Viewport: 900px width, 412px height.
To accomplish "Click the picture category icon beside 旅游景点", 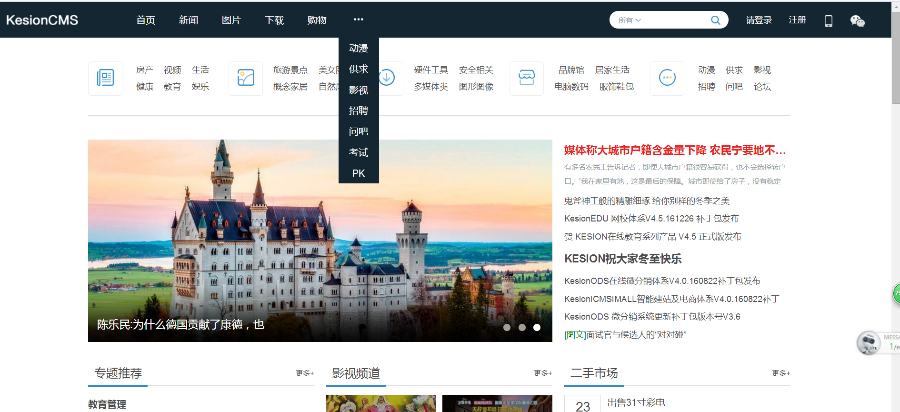I will 245,78.
